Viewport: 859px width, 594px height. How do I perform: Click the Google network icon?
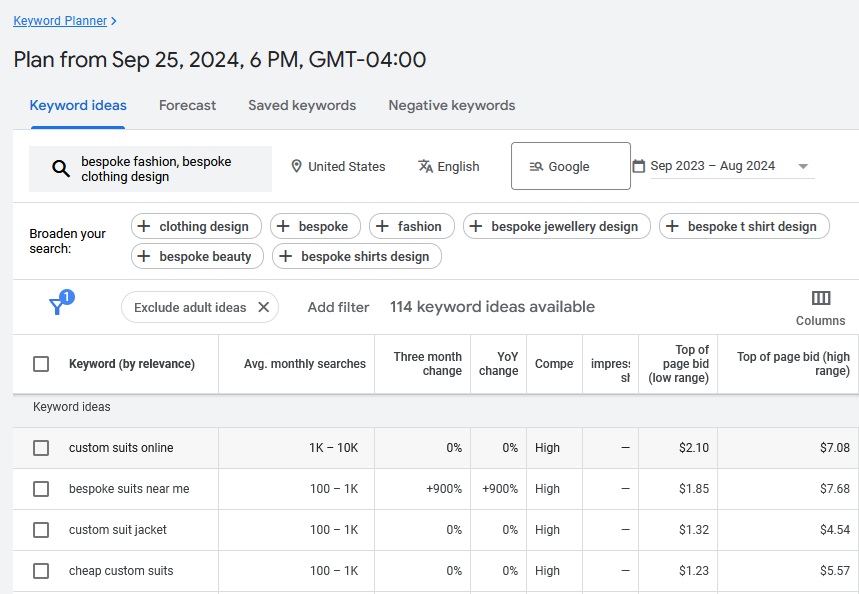(x=539, y=166)
